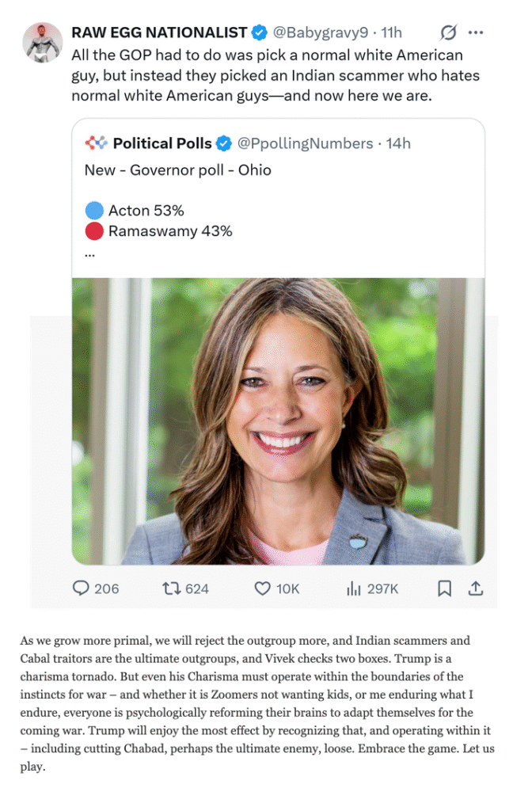Repost the tweet with 624 reposts

click(x=171, y=588)
